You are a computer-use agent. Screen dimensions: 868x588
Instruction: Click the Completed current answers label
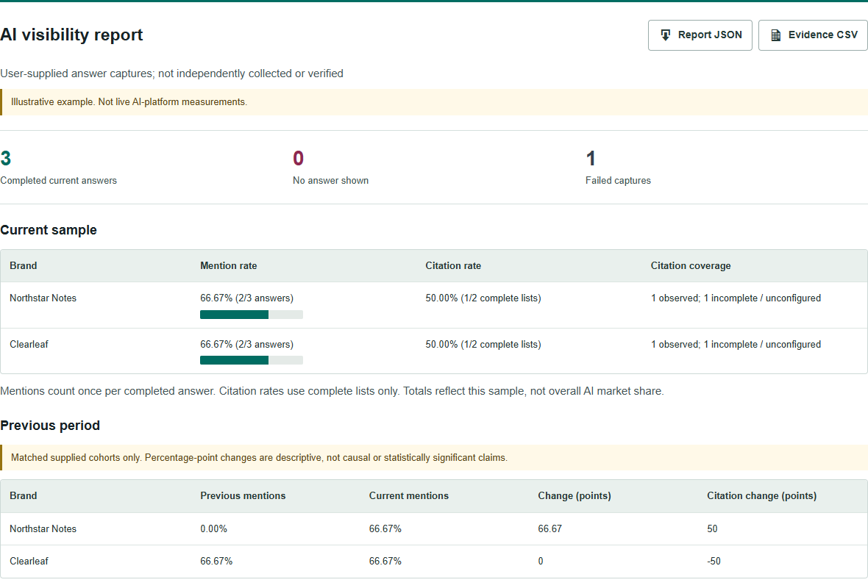(58, 180)
